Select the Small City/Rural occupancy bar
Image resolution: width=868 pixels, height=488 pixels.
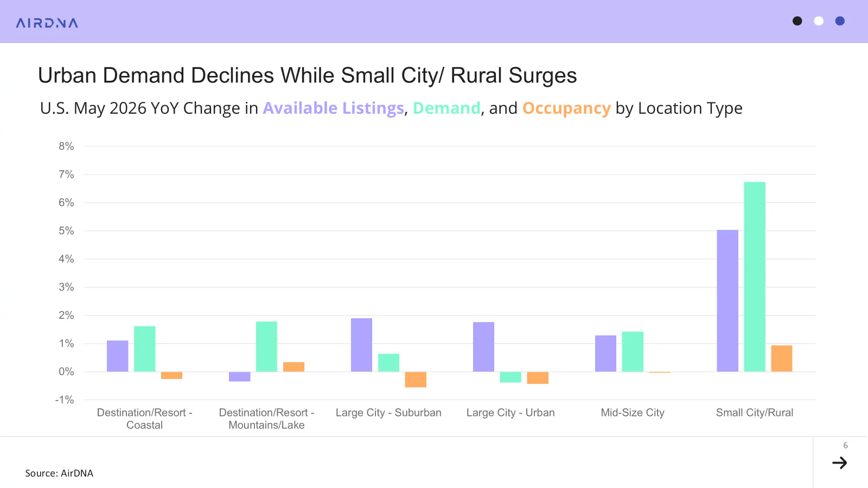point(782,358)
